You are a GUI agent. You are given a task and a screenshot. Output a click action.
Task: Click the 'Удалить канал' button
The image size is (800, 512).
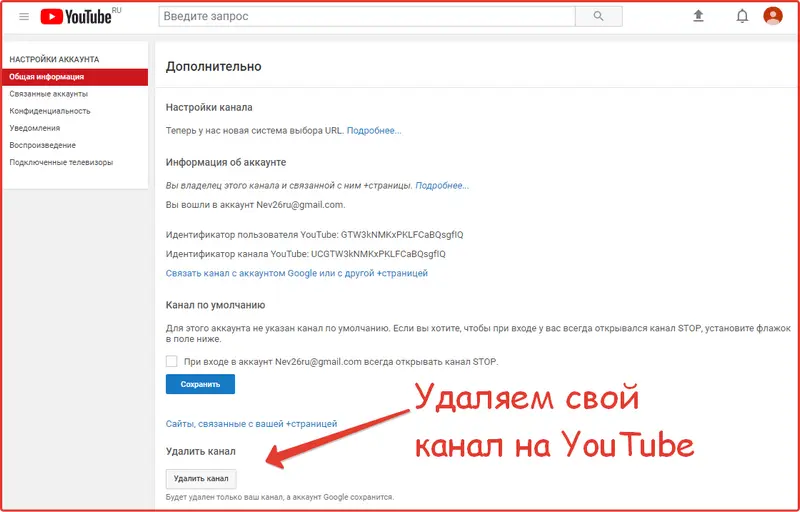(201, 478)
